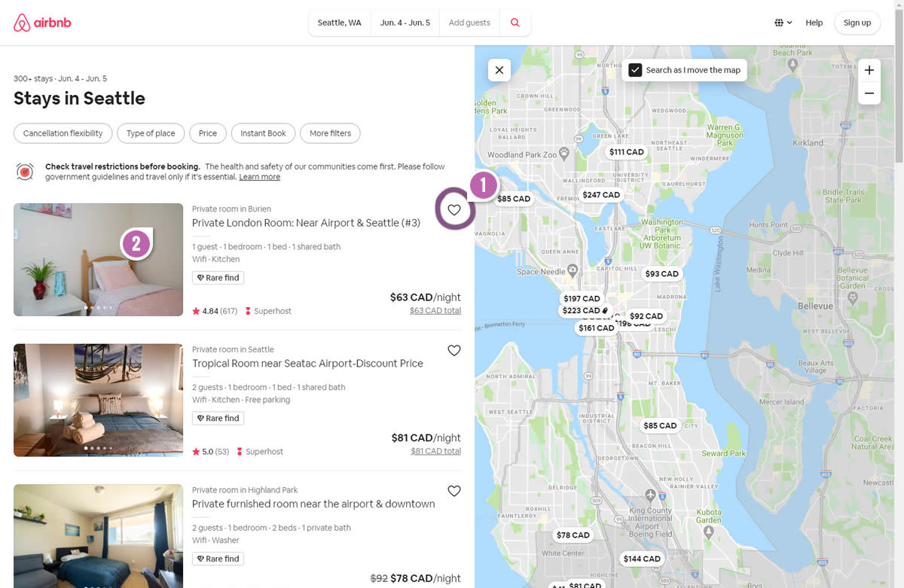The image size is (904, 588).
Task: Open the Cancellation flexibility filter
Action: click(63, 133)
